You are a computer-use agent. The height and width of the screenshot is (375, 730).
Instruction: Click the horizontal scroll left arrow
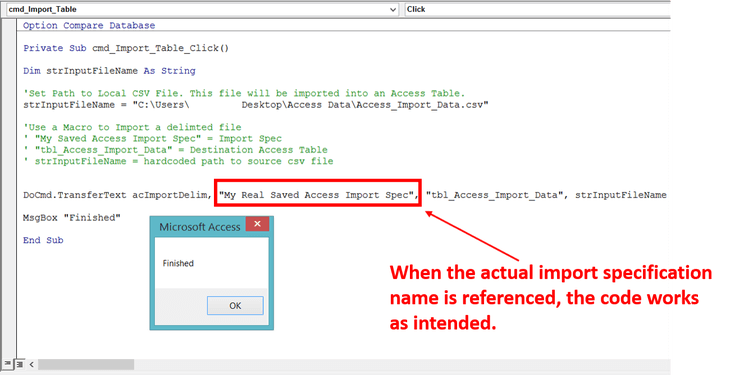pos(32,364)
